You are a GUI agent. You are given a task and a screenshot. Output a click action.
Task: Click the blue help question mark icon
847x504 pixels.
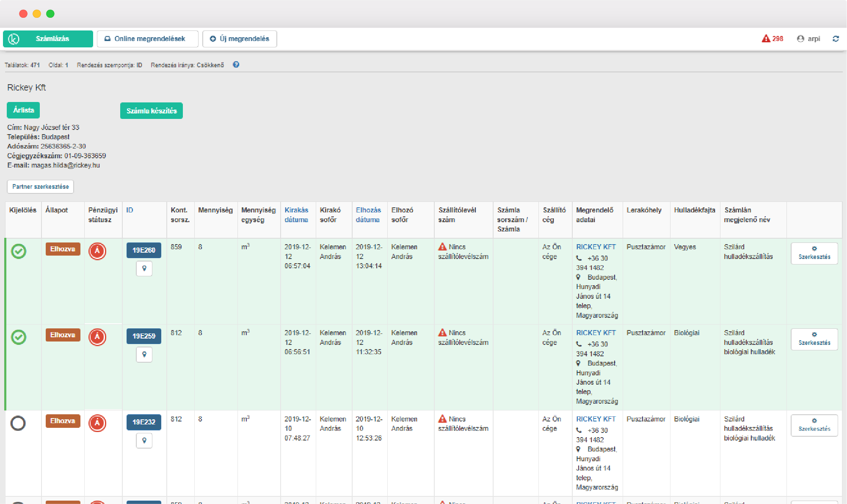(x=236, y=65)
